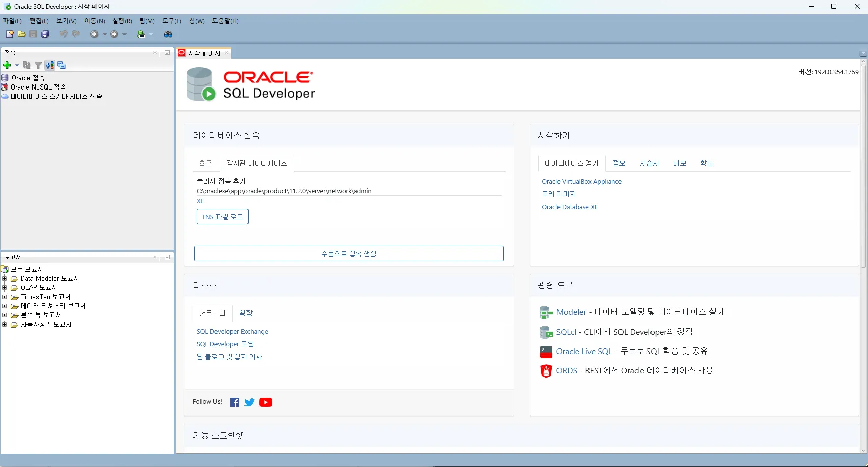Viewport: 868px width, 467px height.
Task: Click the Save All toolbar icon
Action: [x=45, y=34]
